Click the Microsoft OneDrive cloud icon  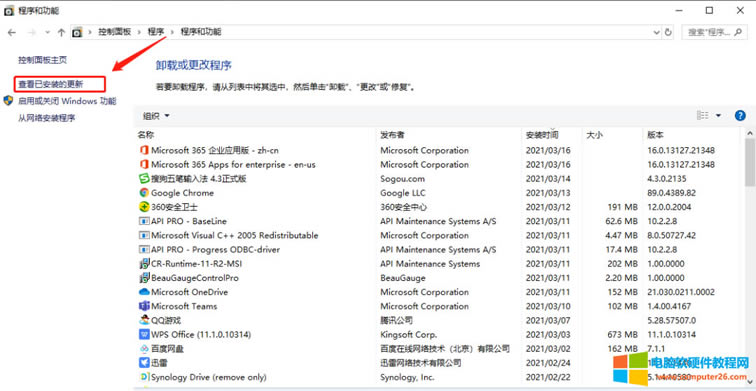[144, 292]
